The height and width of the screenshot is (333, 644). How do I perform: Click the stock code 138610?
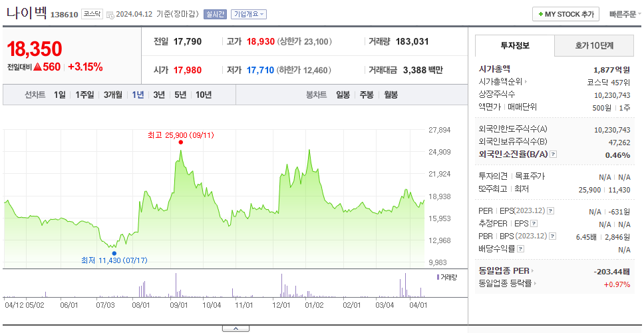(x=64, y=15)
